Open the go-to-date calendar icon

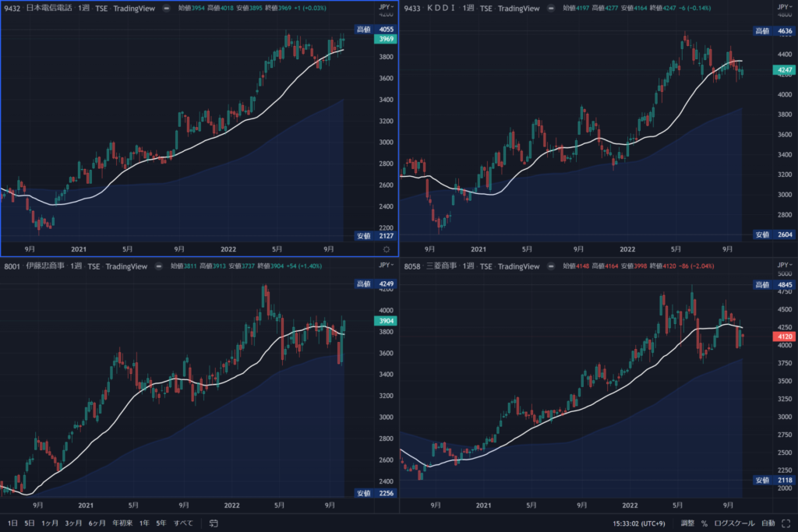click(214, 523)
